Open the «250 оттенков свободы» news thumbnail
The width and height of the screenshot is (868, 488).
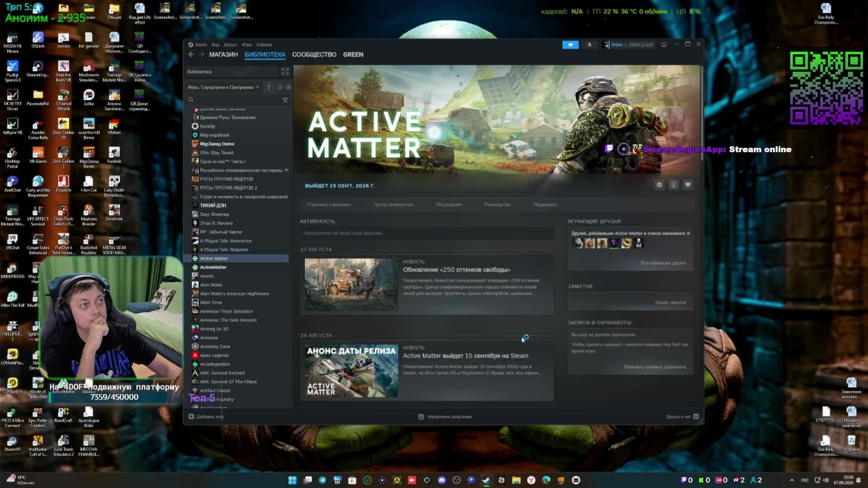click(x=351, y=285)
